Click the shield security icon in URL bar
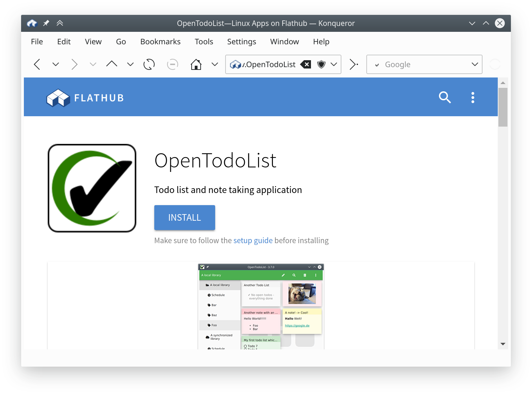The image size is (532, 394). pos(321,64)
